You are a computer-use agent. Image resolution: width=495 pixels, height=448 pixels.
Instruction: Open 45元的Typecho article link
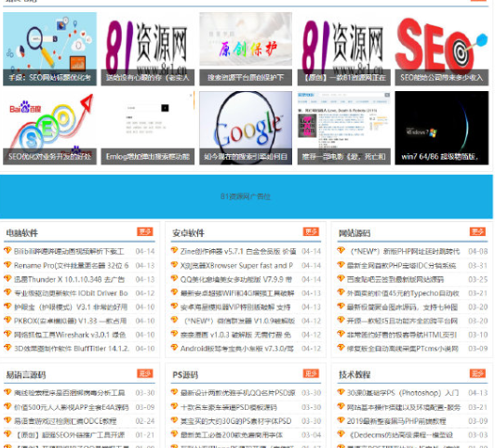tap(403, 293)
